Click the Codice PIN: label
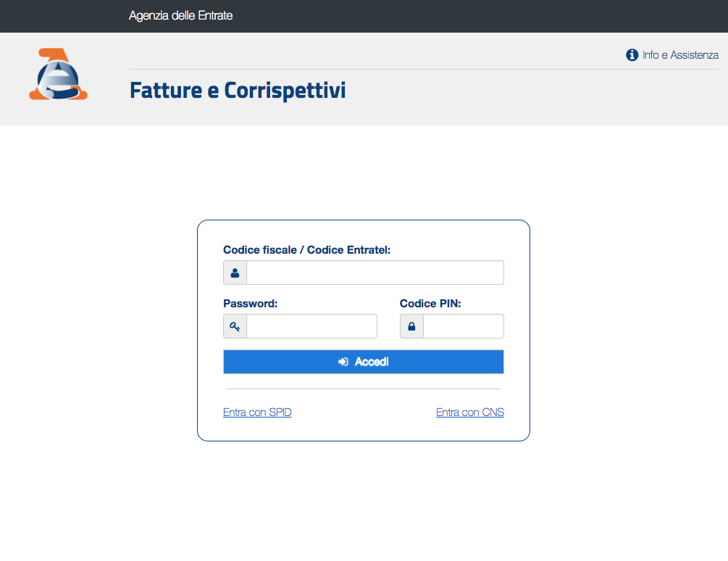 (x=430, y=304)
